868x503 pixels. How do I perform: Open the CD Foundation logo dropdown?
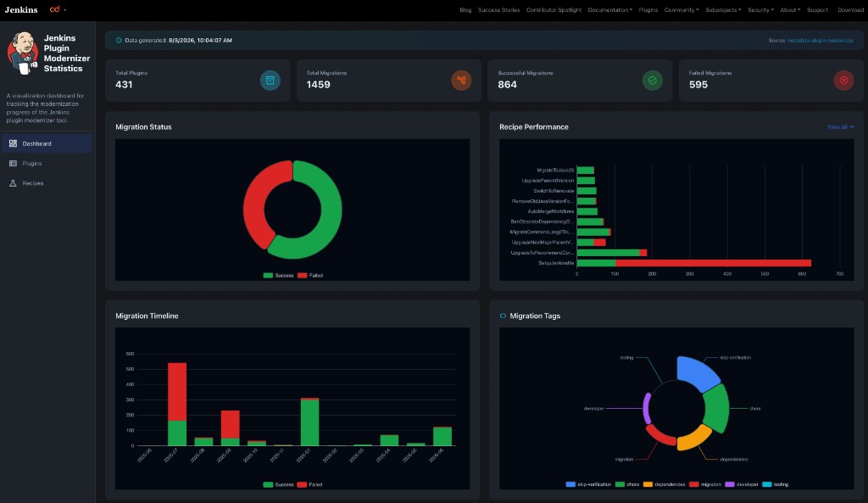click(x=58, y=9)
